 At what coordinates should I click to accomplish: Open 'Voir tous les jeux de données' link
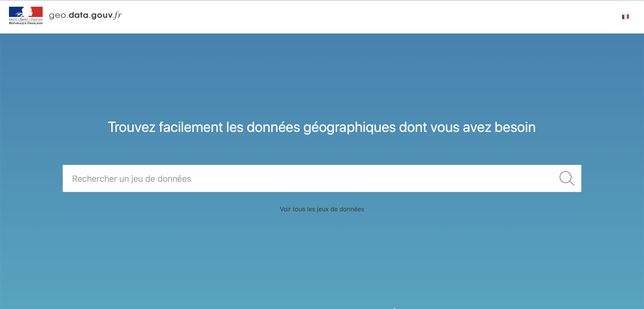pos(322,209)
